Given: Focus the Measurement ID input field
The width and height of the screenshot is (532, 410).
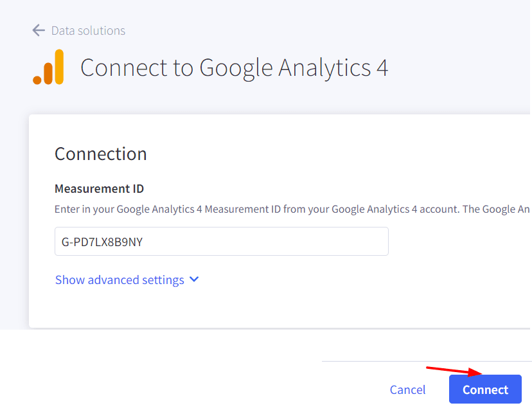Looking at the screenshot, I should pyautogui.click(x=221, y=241).
